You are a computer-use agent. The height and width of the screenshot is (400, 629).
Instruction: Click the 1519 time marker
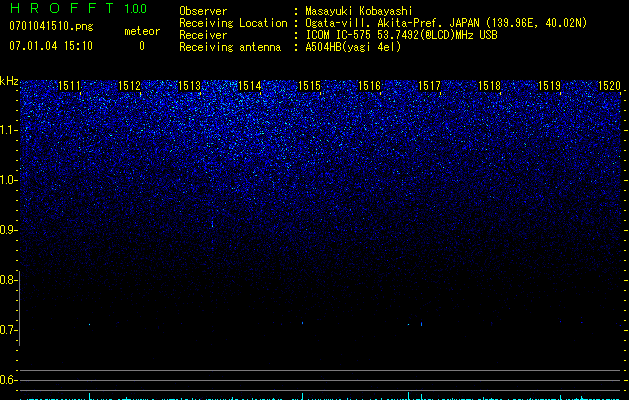549,86
